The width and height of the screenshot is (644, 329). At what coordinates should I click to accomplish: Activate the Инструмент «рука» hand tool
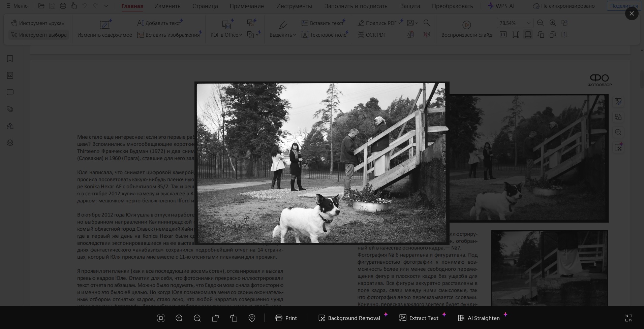38,23
